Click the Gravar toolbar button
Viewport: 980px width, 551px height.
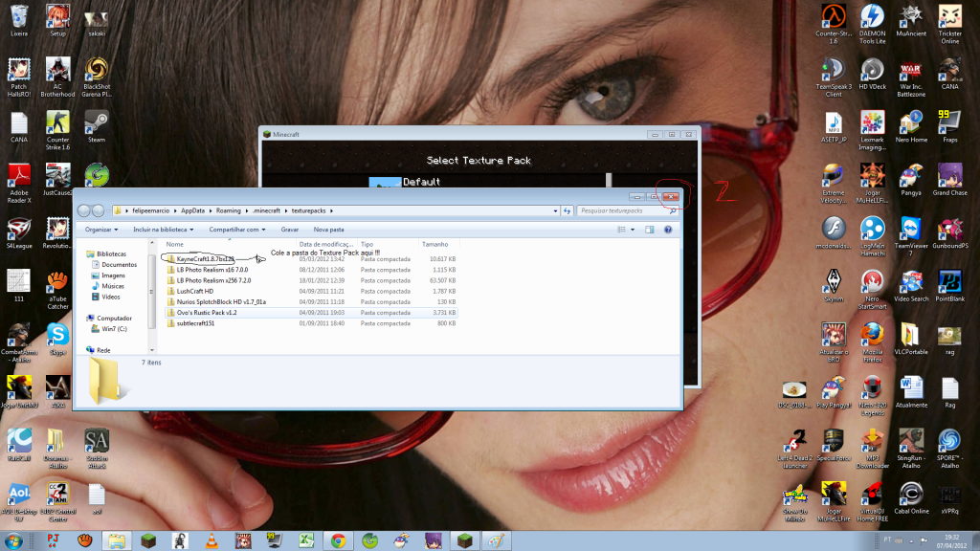pyautogui.click(x=289, y=230)
